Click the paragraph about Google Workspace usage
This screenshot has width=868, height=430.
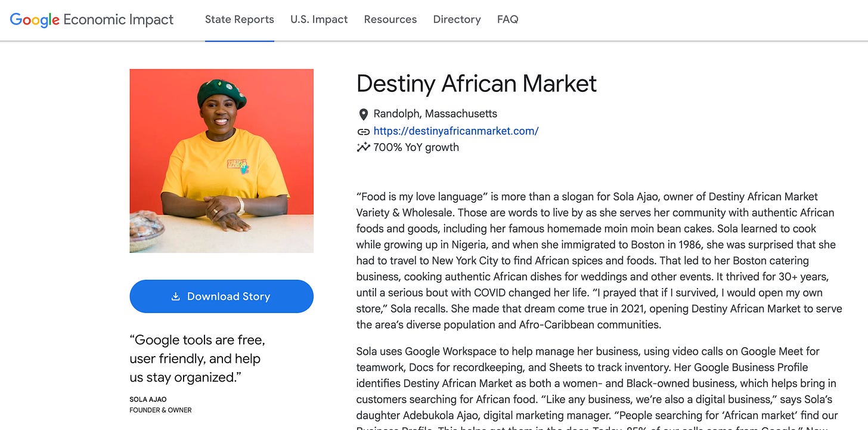(x=597, y=386)
